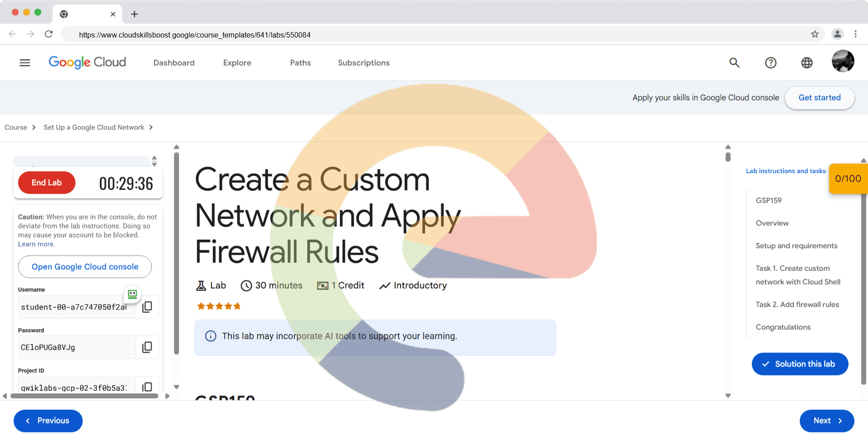Viewport: 868px width, 441px height.
Task: Click Open Google Cloud console button
Action: click(x=85, y=267)
